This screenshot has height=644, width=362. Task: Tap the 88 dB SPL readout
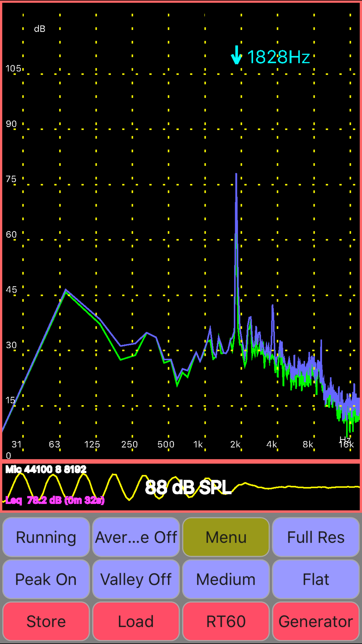click(188, 487)
